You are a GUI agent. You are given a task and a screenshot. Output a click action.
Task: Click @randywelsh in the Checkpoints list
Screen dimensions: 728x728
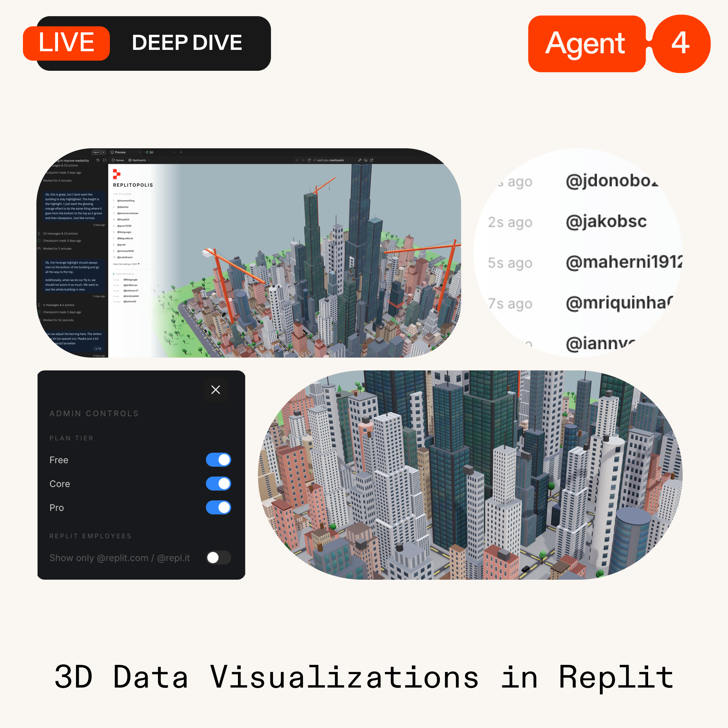(131, 296)
